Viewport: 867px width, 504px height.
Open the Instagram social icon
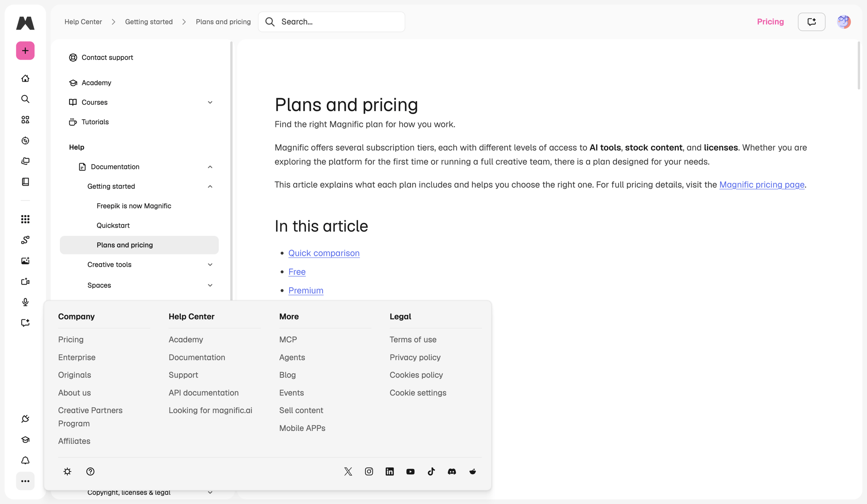[369, 471]
